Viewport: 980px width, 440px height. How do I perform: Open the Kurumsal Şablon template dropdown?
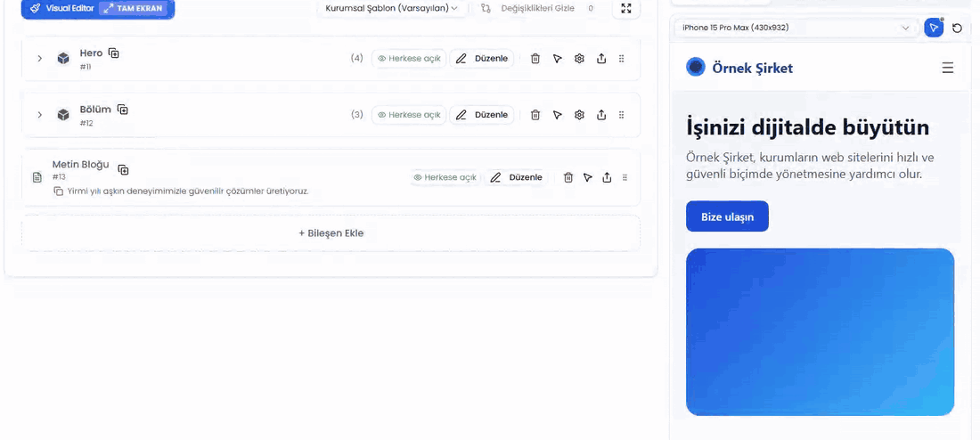click(x=392, y=8)
